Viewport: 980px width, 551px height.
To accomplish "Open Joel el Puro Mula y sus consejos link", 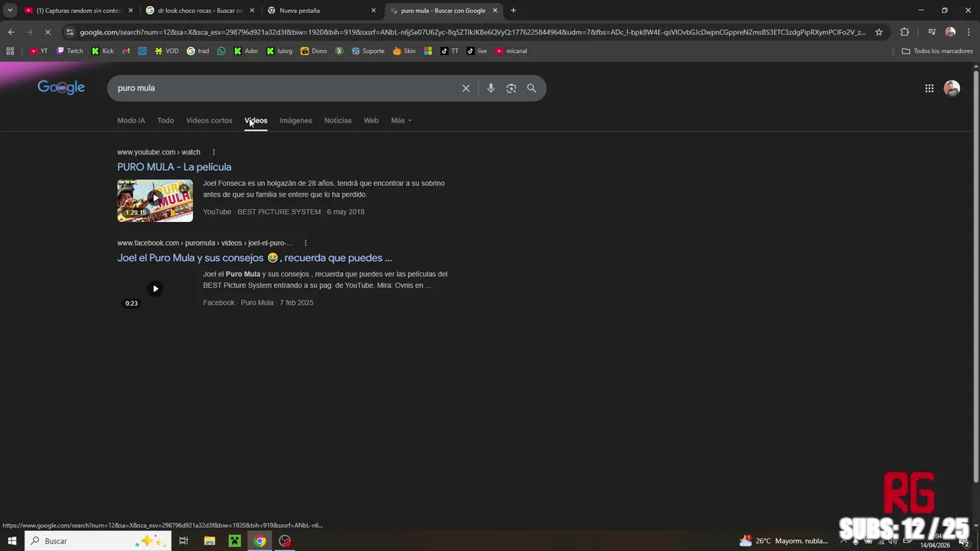I will tap(254, 258).
